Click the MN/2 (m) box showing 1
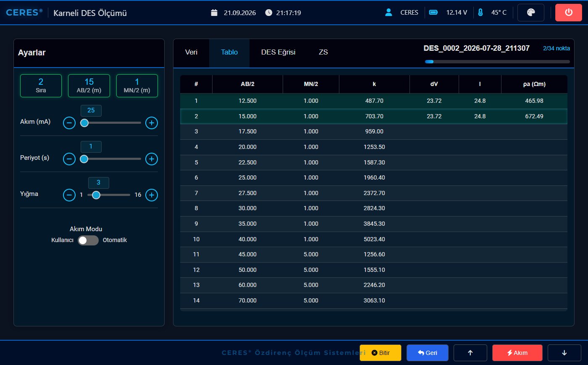The height and width of the screenshot is (365, 588). coord(137,86)
